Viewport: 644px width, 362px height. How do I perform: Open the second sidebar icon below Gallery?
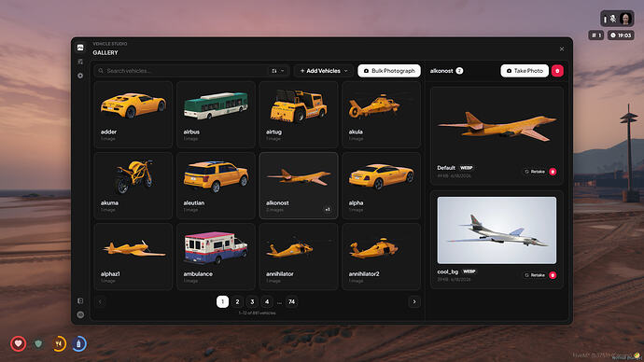[80, 62]
